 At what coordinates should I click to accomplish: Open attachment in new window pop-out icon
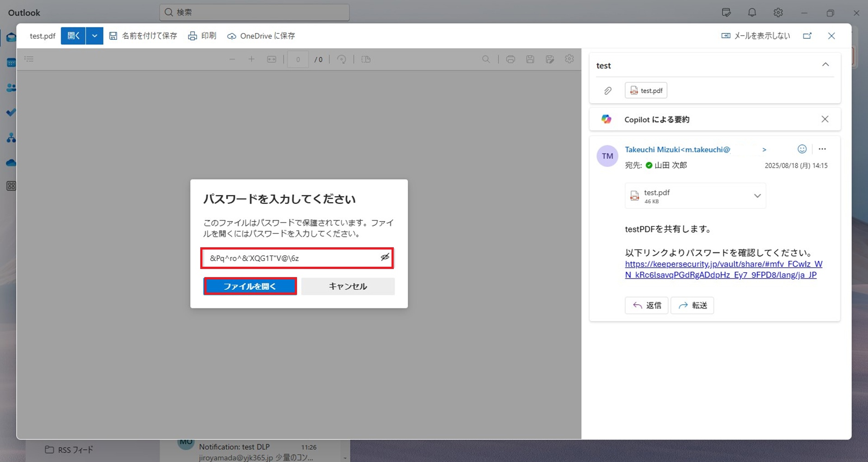point(807,36)
